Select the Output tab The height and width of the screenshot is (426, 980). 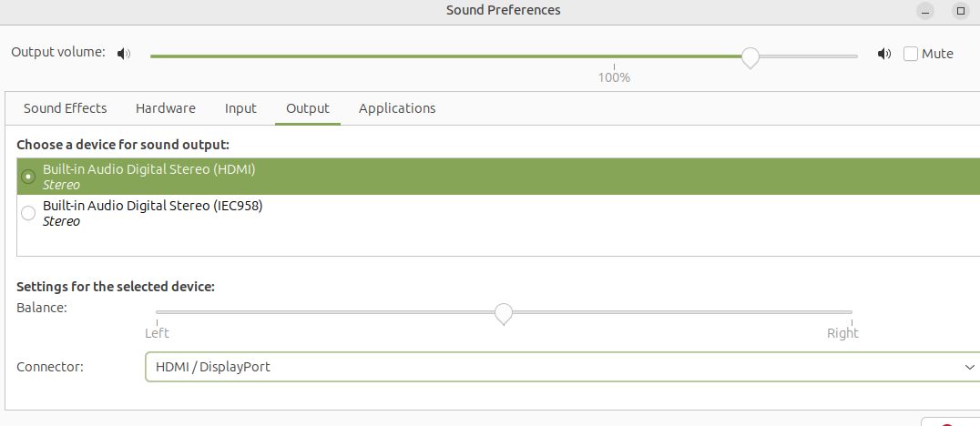tap(308, 108)
